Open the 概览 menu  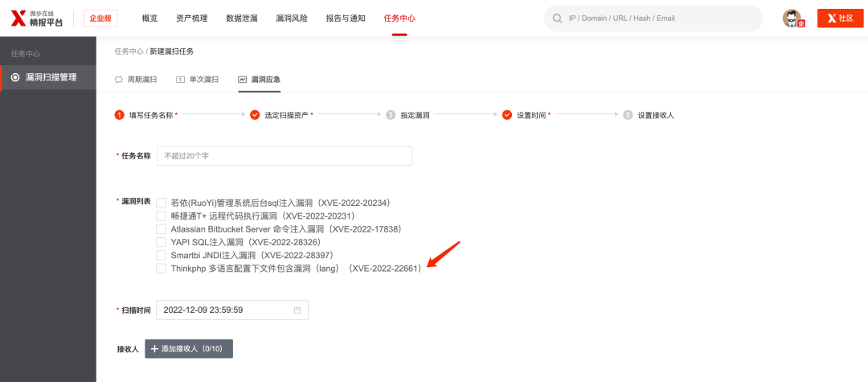pos(150,18)
